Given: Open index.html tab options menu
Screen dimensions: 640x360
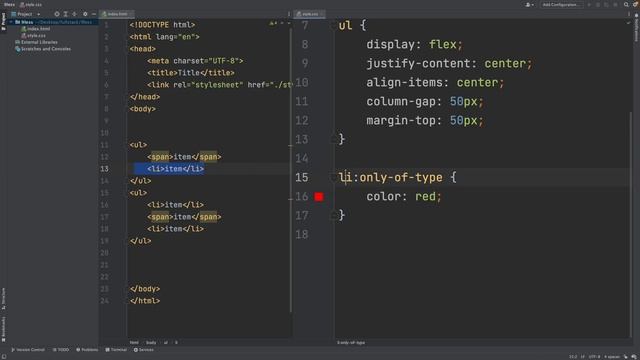Looking at the screenshot, I should [289, 14].
